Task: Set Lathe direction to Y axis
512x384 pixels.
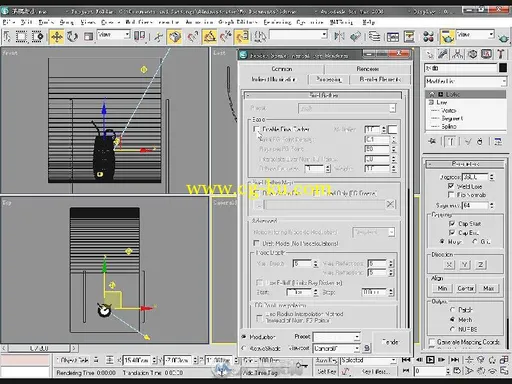Action: point(465,265)
